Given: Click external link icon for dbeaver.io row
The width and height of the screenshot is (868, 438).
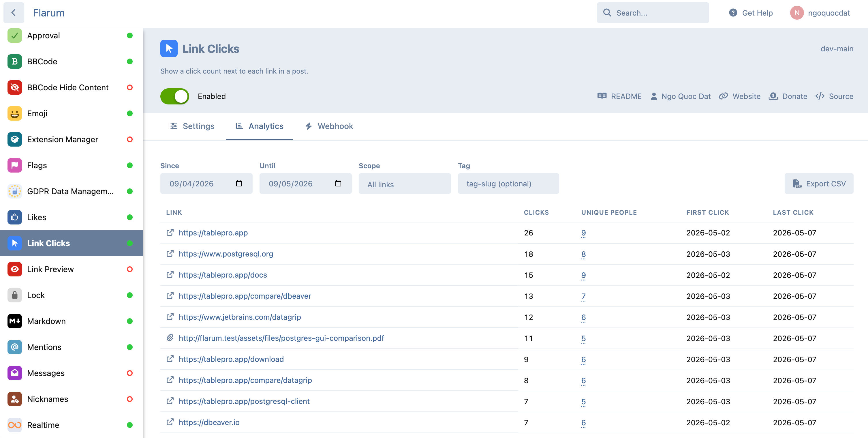Looking at the screenshot, I should pyautogui.click(x=170, y=422).
